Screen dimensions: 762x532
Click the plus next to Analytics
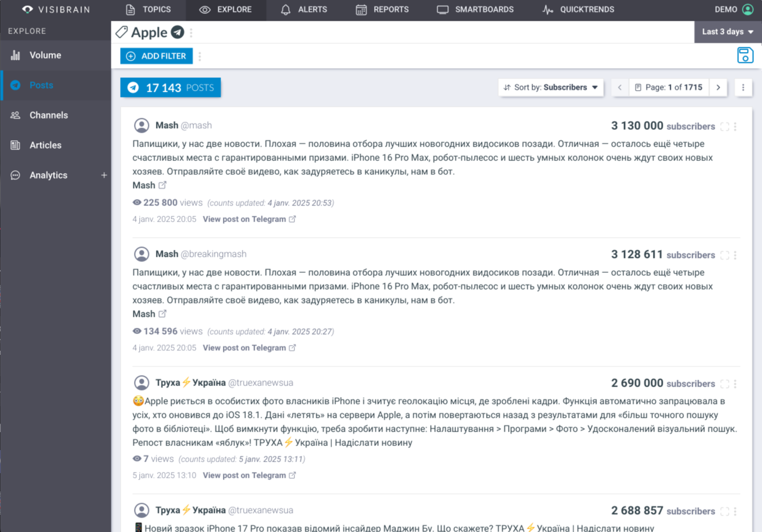(104, 175)
